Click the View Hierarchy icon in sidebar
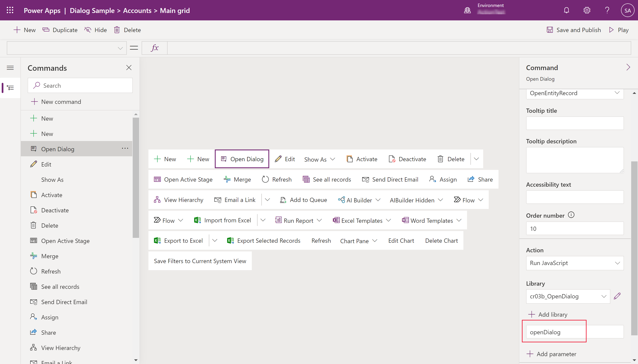The width and height of the screenshot is (638, 364). (34, 348)
